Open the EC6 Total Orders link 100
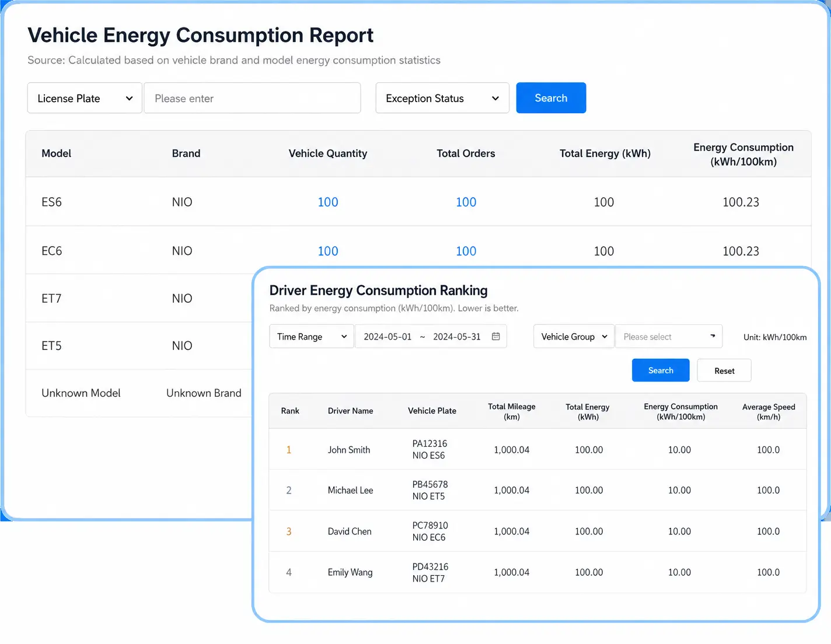This screenshot has height=644, width=831. pyautogui.click(x=466, y=251)
